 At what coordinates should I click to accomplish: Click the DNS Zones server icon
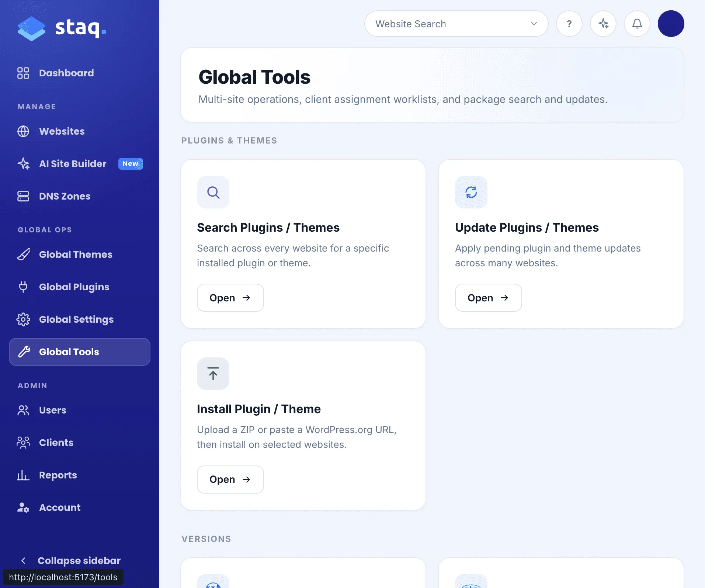click(x=23, y=196)
